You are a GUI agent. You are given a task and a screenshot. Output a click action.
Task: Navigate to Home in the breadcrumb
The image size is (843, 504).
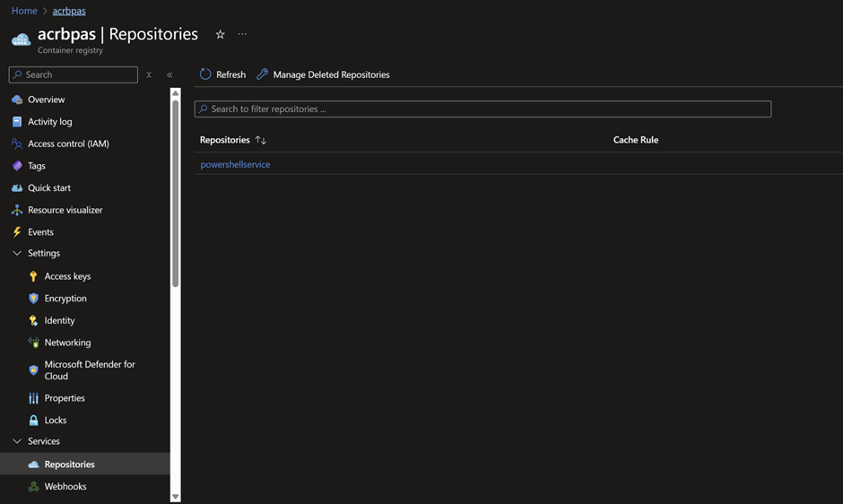[x=24, y=11]
